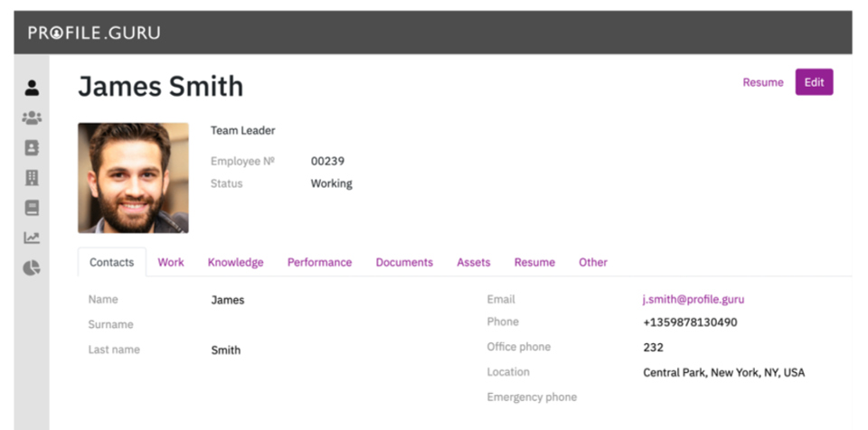Image resolution: width=868 pixels, height=430 pixels.
Task: Open the single person profile sidebar icon
Action: [x=32, y=88]
